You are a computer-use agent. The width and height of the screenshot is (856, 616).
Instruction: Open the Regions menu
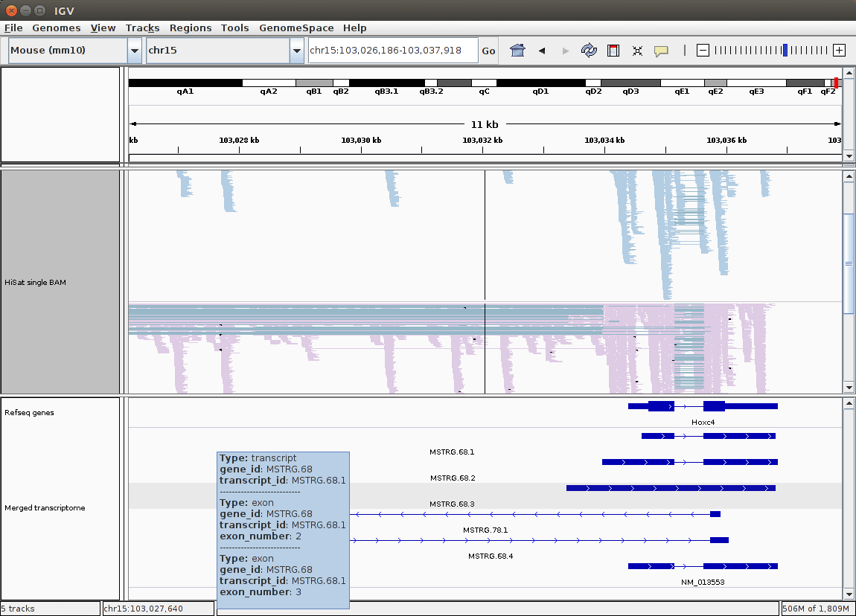(x=191, y=28)
